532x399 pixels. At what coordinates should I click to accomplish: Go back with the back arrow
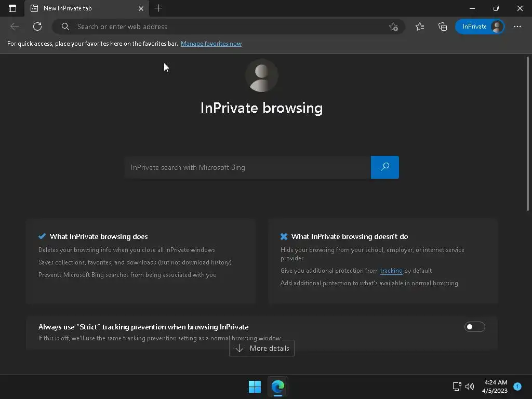[14, 26]
